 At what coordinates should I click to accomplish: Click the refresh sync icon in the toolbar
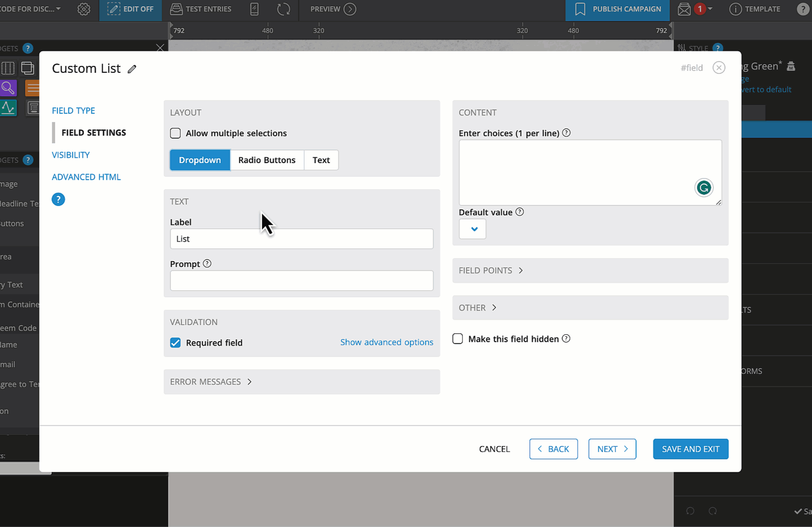[x=283, y=9]
